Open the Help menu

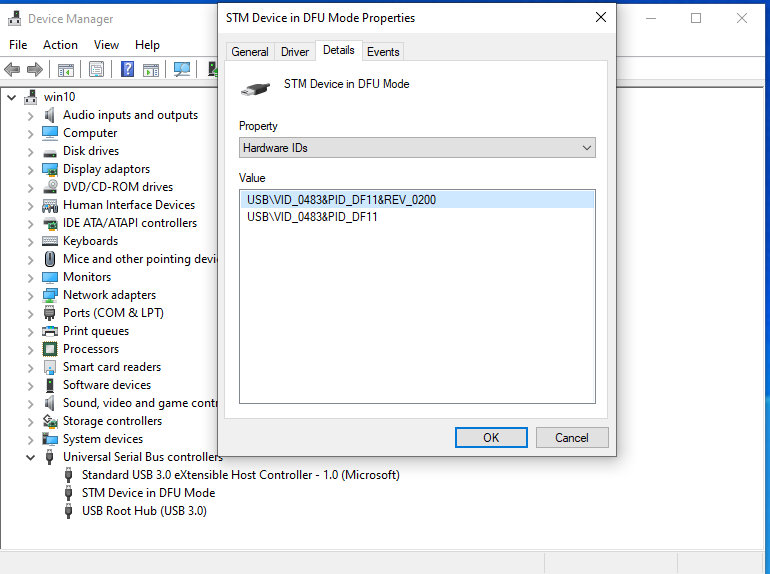pyautogui.click(x=147, y=45)
